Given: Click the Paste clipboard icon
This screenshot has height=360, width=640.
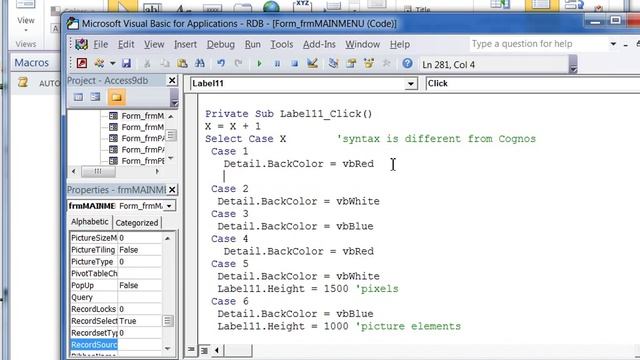Looking at the screenshot, I should pyautogui.click(x=182, y=63).
